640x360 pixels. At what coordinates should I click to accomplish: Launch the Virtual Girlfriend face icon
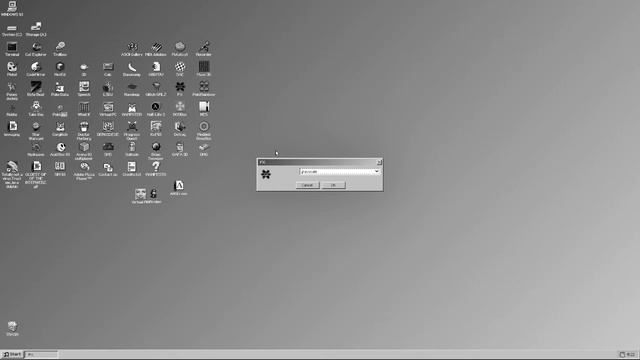click(140, 196)
